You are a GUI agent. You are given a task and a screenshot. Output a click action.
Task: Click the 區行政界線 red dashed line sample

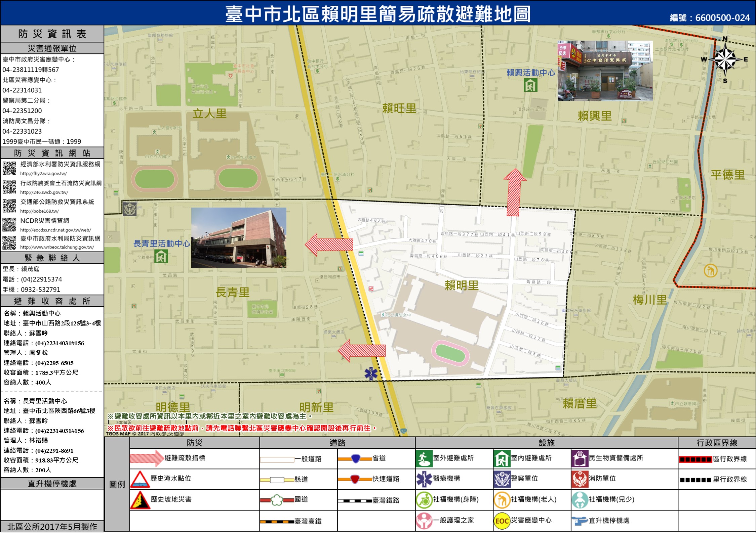[695, 459]
